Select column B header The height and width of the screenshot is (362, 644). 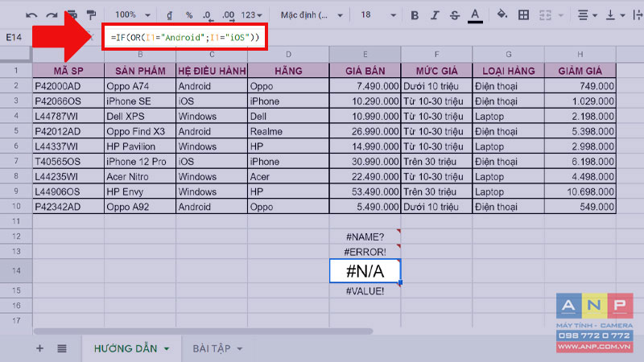pyautogui.click(x=140, y=54)
